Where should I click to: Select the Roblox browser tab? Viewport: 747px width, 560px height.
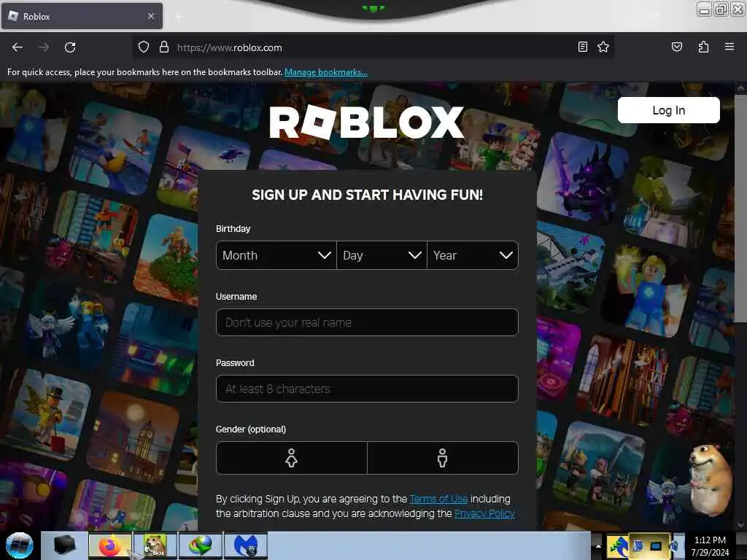tap(82, 16)
